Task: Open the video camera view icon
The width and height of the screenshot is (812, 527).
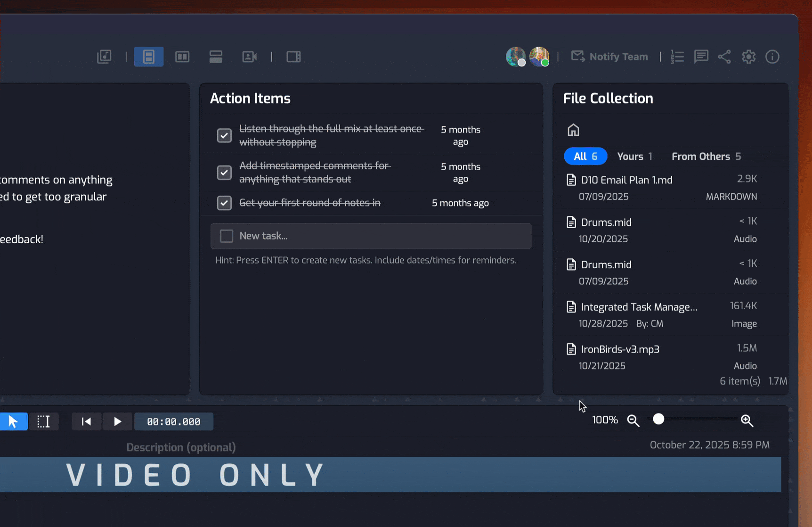Action: 249,57
